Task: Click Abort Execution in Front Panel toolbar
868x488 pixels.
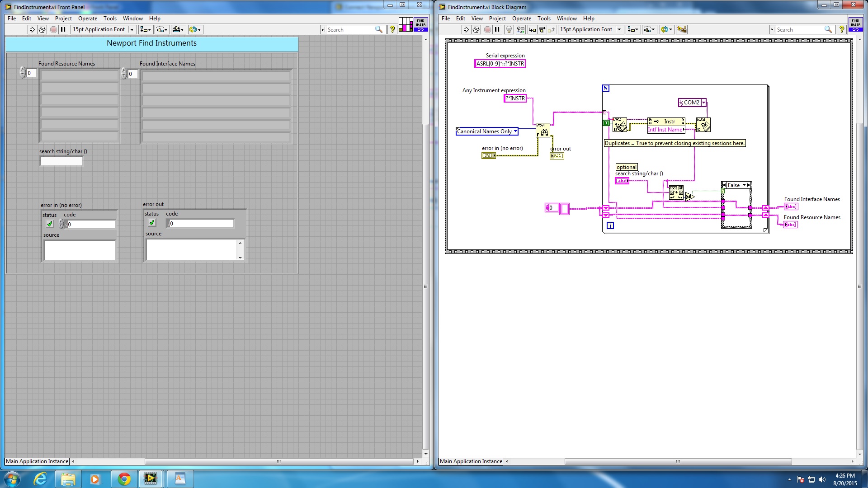Action: (x=53, y=29)
